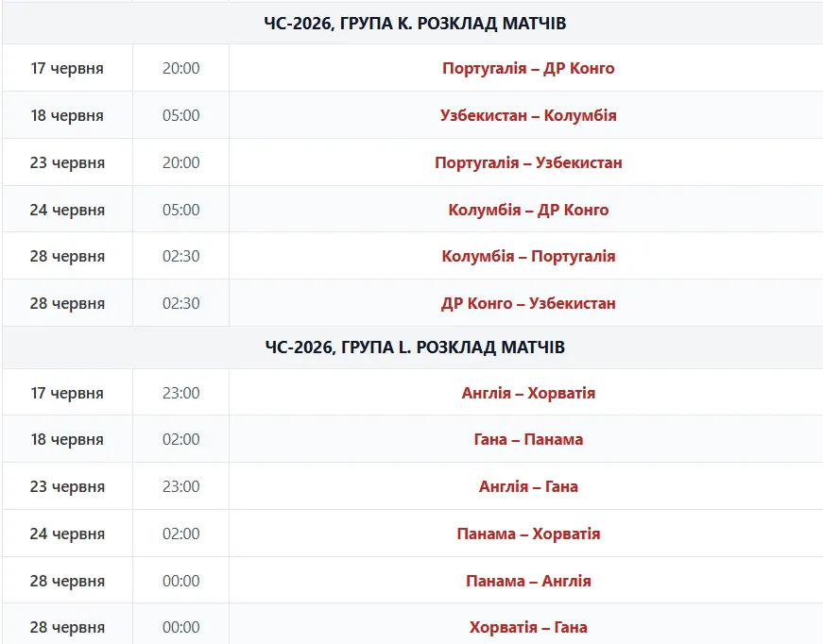The width and height of the screenshot is (823, 644).
Task: Click the 23 червня date in Group L
Action: coord(67,486)
